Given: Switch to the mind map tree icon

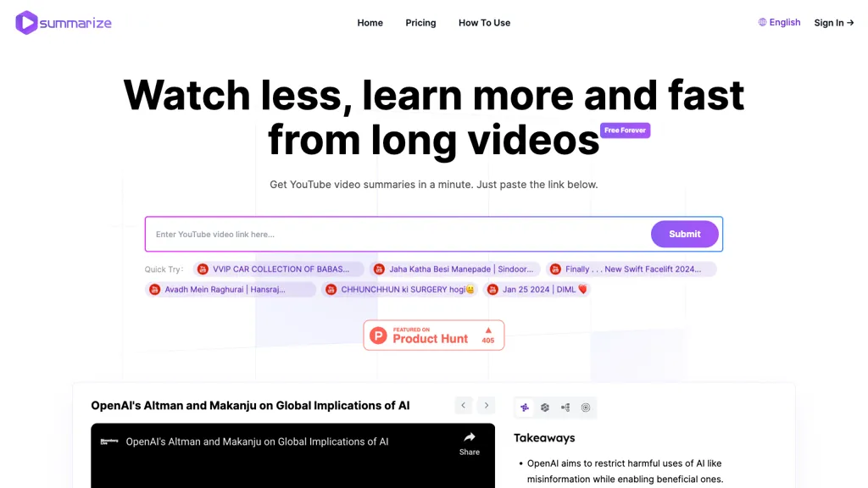Looking at the screenshot, I should pyautogui.click(x=565, y=408).
